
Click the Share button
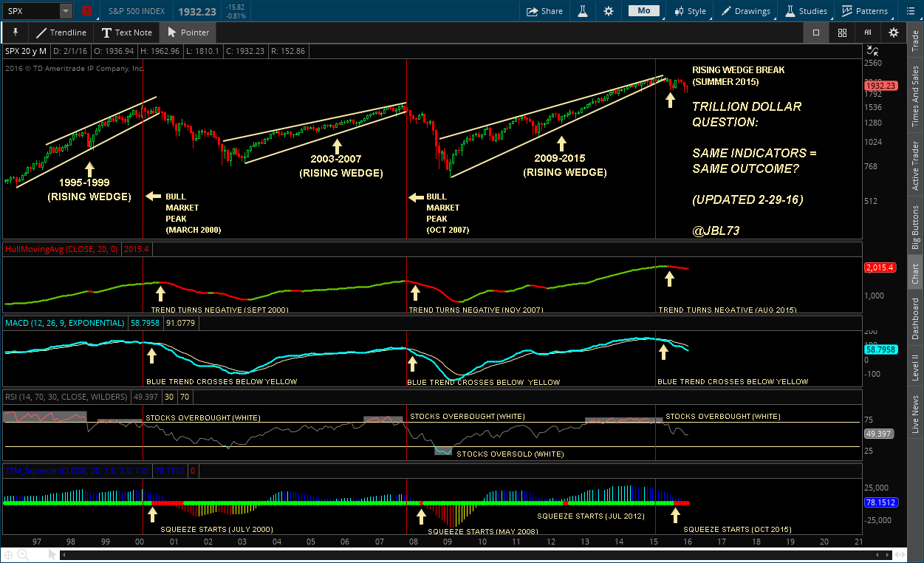pyautogui.click(x=544, y=11)
